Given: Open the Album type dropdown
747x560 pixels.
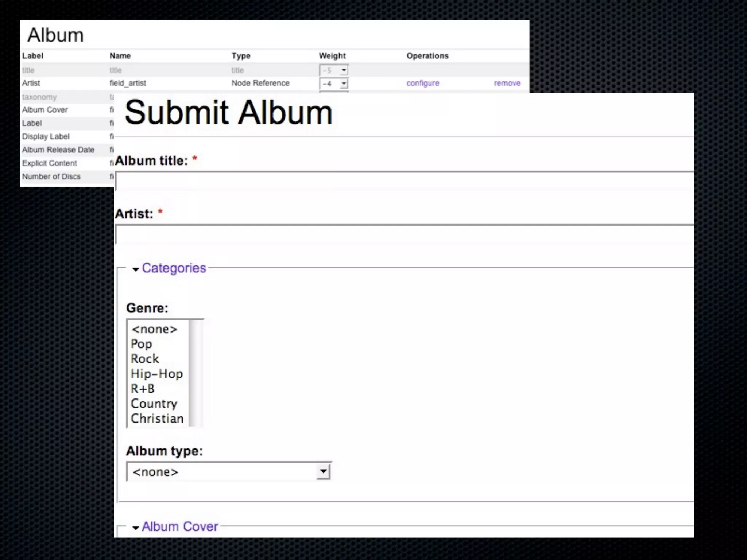Looking at the screenshot, I should (229, 472).
